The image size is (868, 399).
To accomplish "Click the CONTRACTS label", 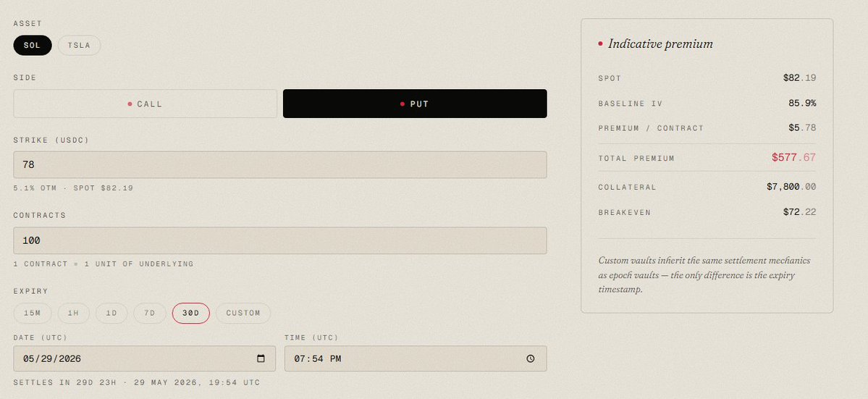I will (39, 215).
